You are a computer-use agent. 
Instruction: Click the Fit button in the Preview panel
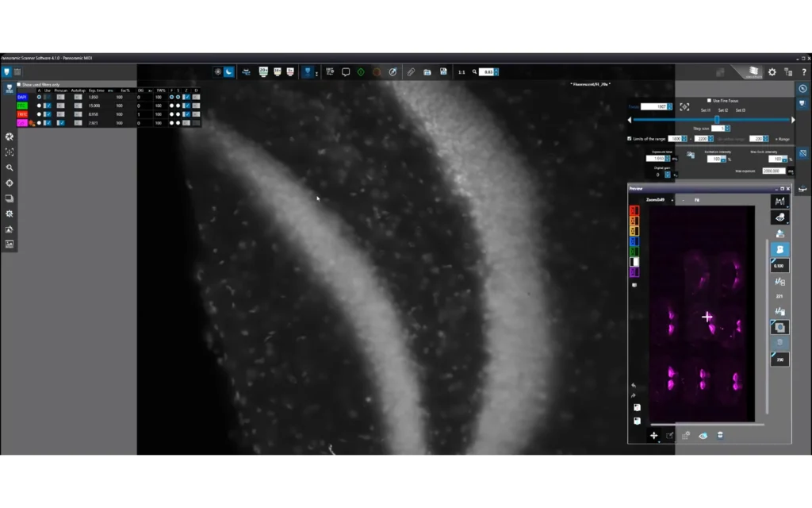coord(697,200)
